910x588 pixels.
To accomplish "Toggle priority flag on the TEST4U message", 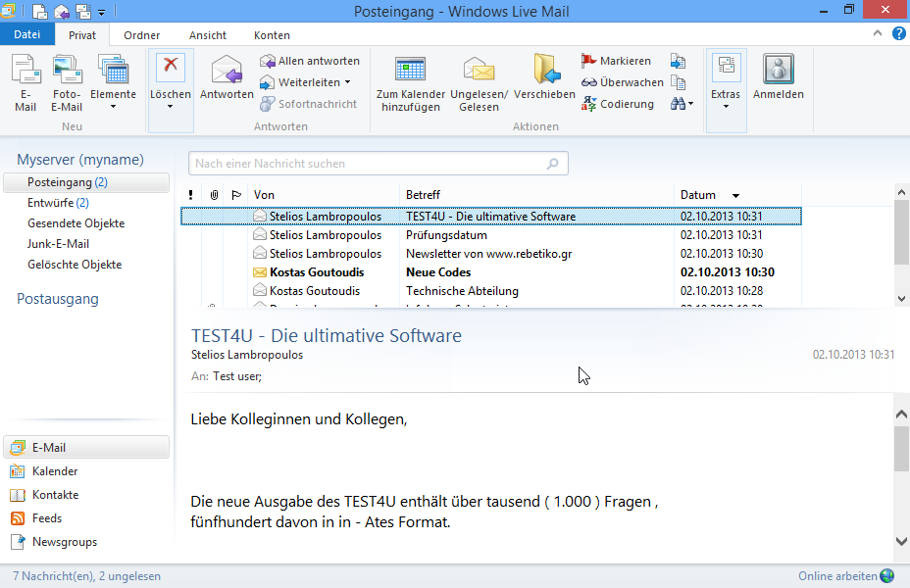I will click(x=191, y=216).
